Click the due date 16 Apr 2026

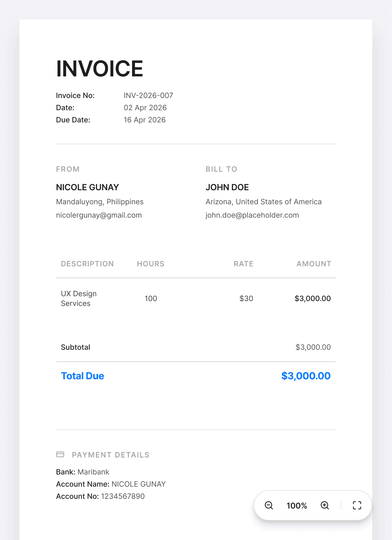point(144,120)
